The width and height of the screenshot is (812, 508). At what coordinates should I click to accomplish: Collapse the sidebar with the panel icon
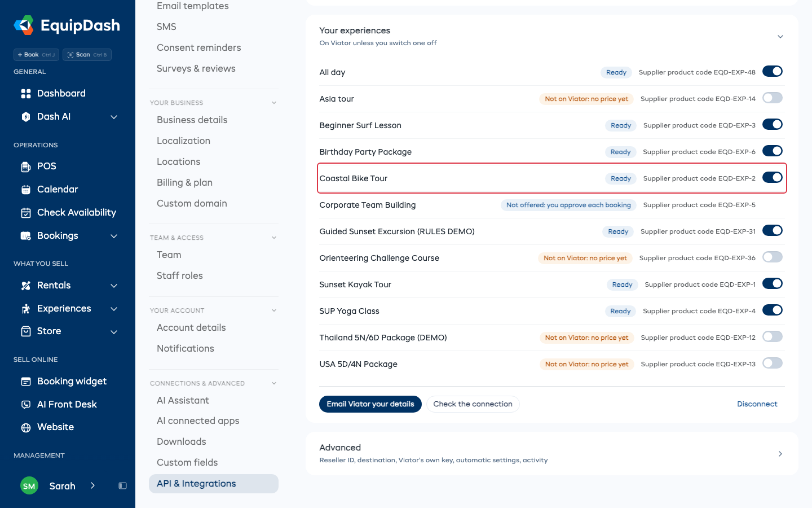point(122,486)
